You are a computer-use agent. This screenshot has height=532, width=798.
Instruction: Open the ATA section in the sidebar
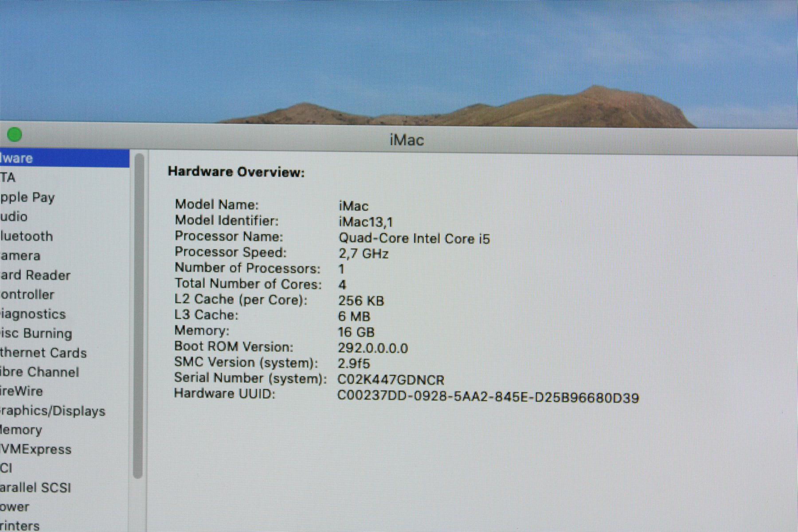(8, 178)
